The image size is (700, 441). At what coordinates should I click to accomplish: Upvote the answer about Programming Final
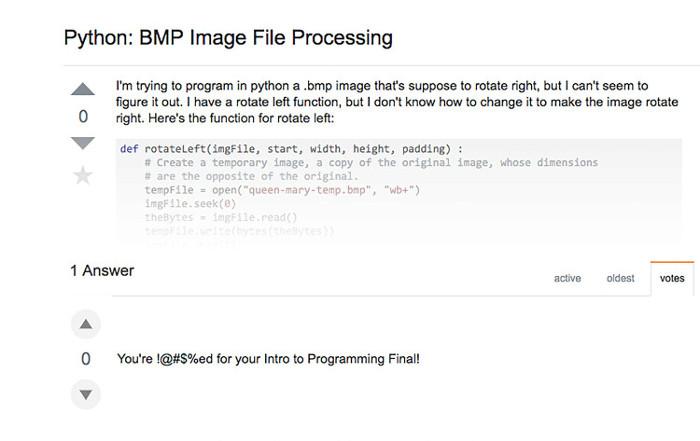[86, 324]
